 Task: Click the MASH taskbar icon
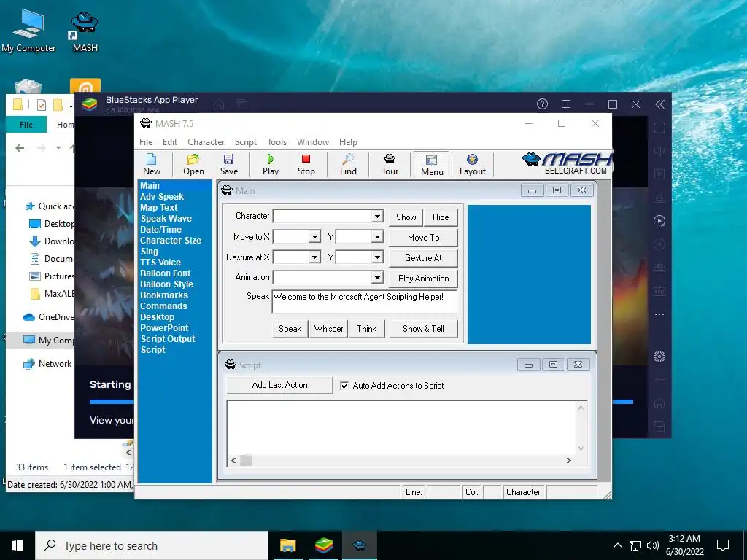click(360, 545)
